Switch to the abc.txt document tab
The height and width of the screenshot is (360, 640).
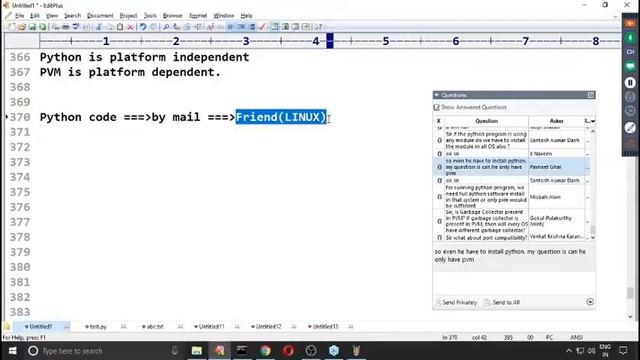click(x=152, y=327)
